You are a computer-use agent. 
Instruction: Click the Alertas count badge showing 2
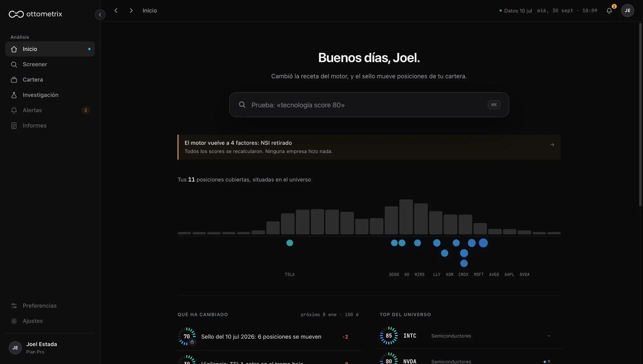click(x=86, y=110)
